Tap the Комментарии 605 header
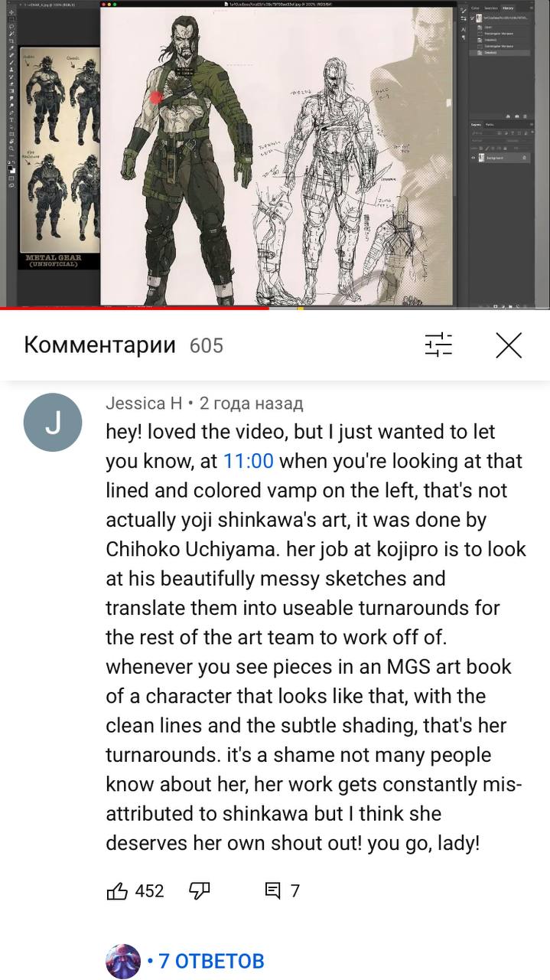The height and width of the screenshot is (980, 550). click(124, 345)
